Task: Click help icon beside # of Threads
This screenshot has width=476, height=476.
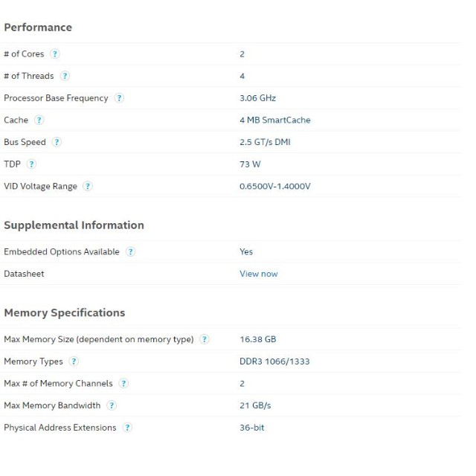Action: [x=65, y=76]
